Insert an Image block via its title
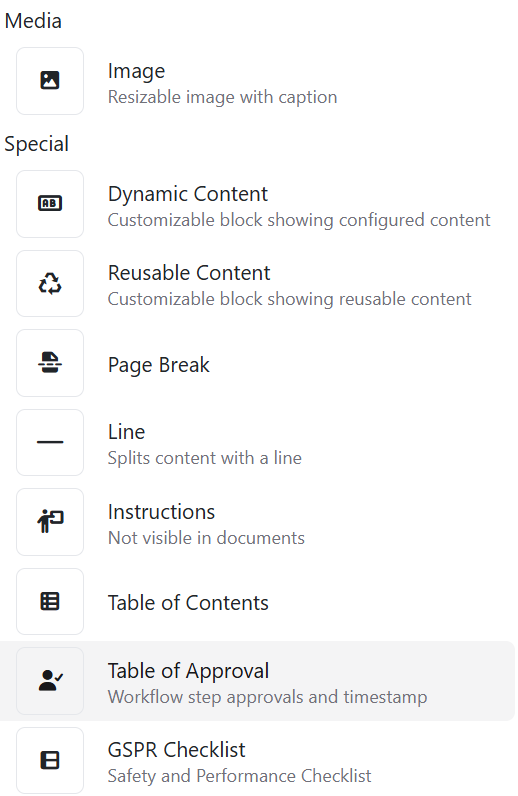 136,71
